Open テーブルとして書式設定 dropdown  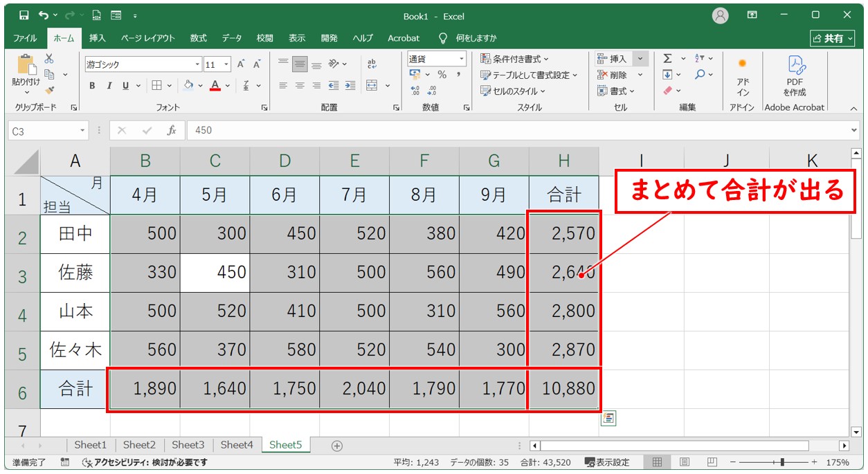tap(529, 75)
